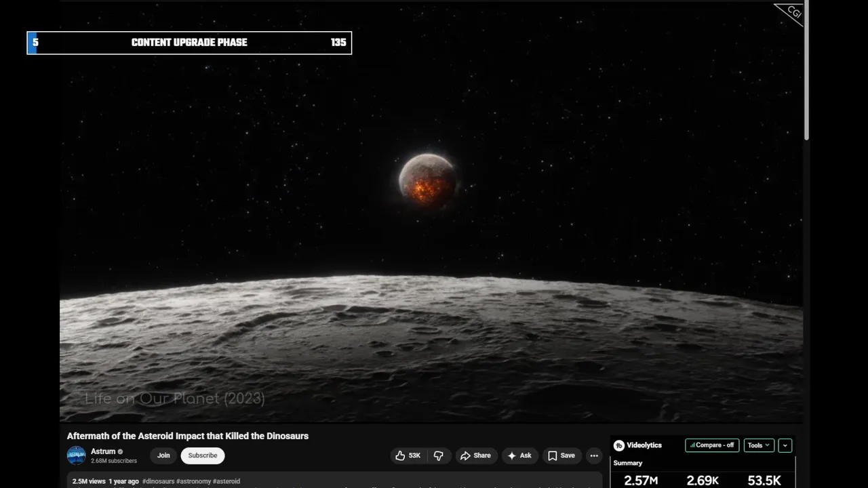868x488 pixels.
Task: Like the video with 53K likes
Action: [408, 455]
